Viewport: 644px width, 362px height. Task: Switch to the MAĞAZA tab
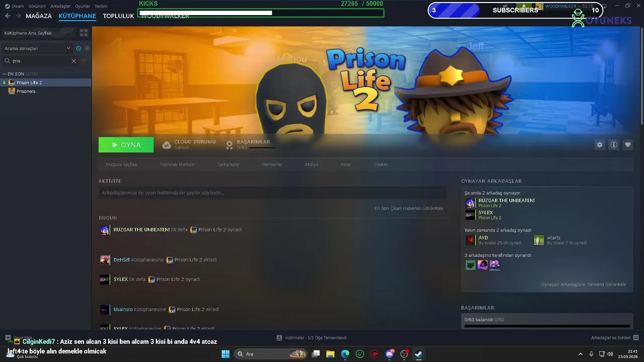coord(39,16)
